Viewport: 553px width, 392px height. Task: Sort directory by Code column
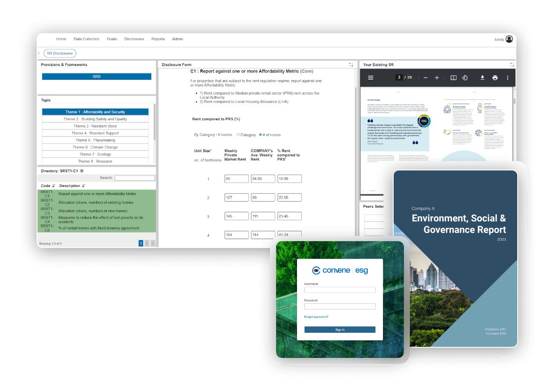coord(54,186)
